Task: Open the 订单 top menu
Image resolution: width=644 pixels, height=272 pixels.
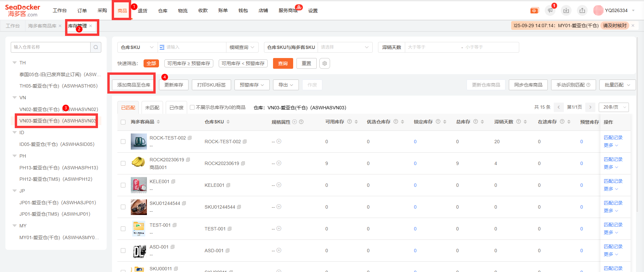Action: pos(82,11)
